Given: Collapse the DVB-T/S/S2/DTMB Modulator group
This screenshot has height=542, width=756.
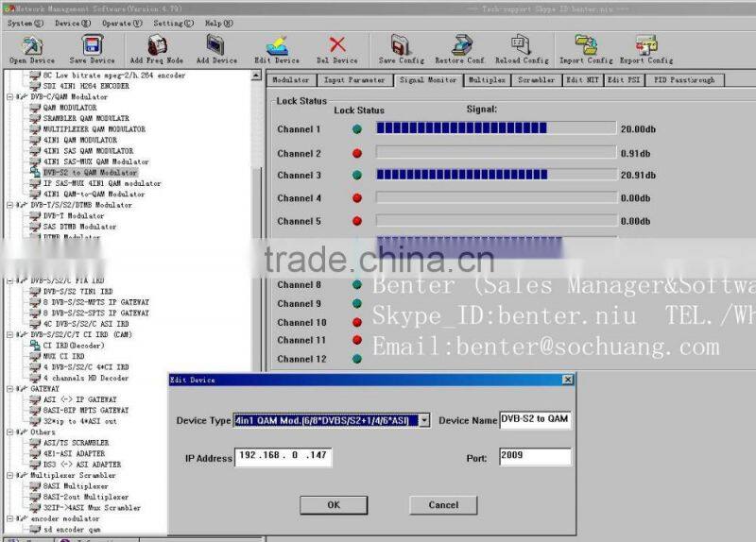Looking at the screenshot, I should click(x=9, y=205).
